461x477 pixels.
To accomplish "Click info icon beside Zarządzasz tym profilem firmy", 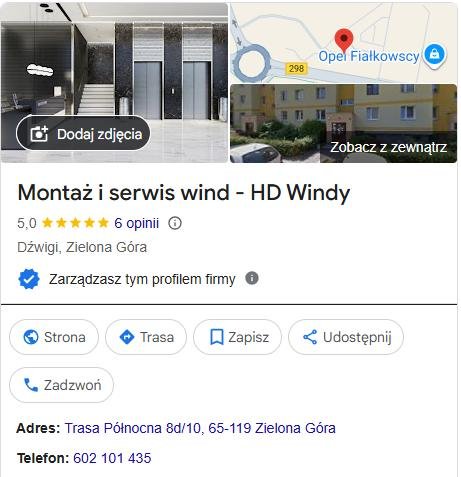I will coord(252,278).
